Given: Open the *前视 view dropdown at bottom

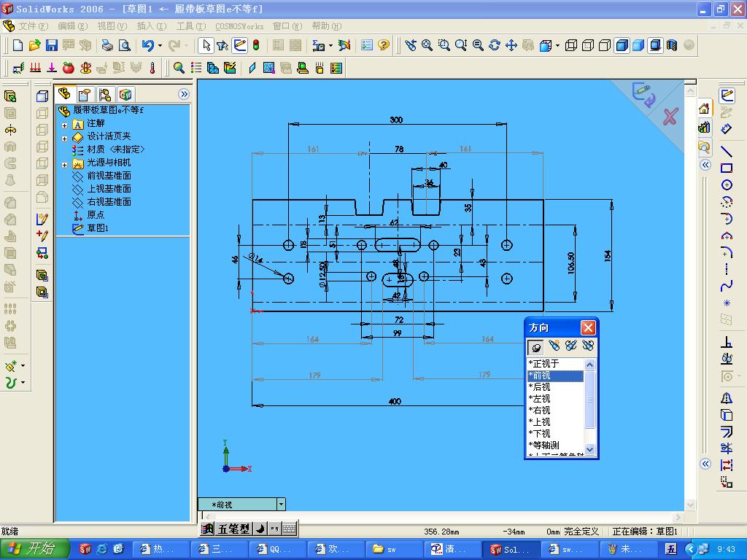Looking at the screenshot, I should pos(281,505).
